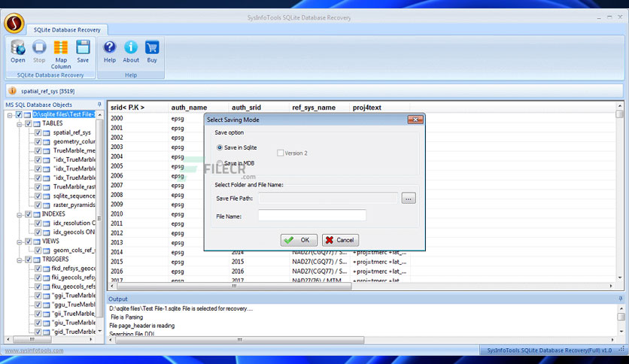Click srid cell 2015 in the table
Screen dimensions: 629x364
[x=117, y=262]
